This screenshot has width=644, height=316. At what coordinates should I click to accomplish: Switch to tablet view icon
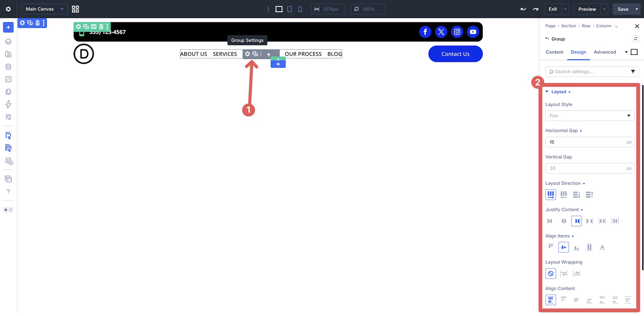pyautogui.click(x=290, y=9)
